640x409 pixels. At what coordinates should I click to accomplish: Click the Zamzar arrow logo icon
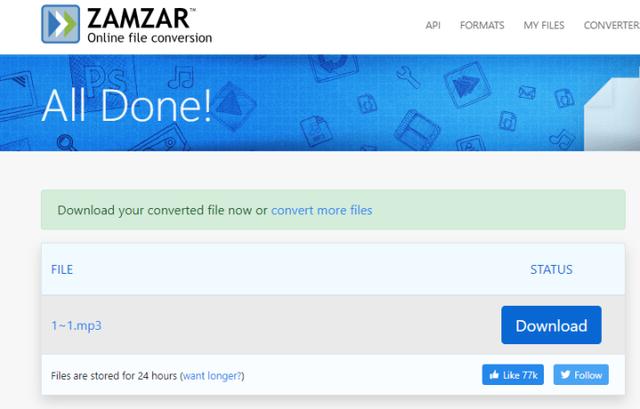point(60,24)
